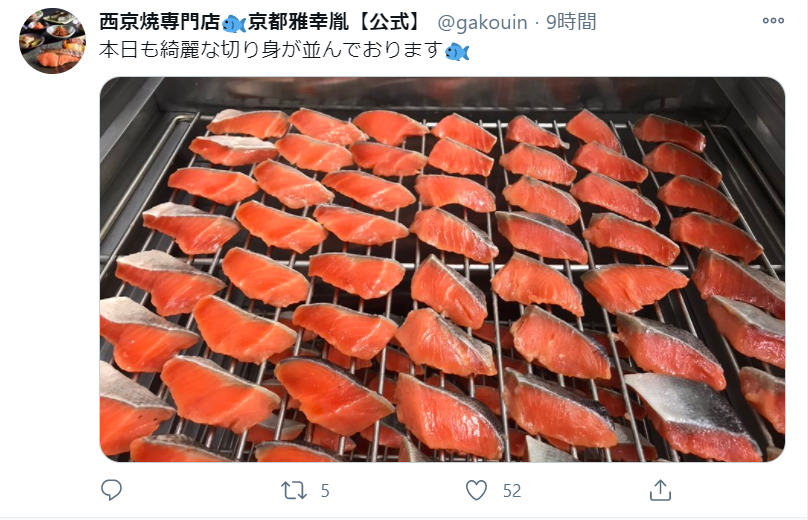Click the reply speech bubble icon
The image size is (808, 520).
click(x=111, y=490)
